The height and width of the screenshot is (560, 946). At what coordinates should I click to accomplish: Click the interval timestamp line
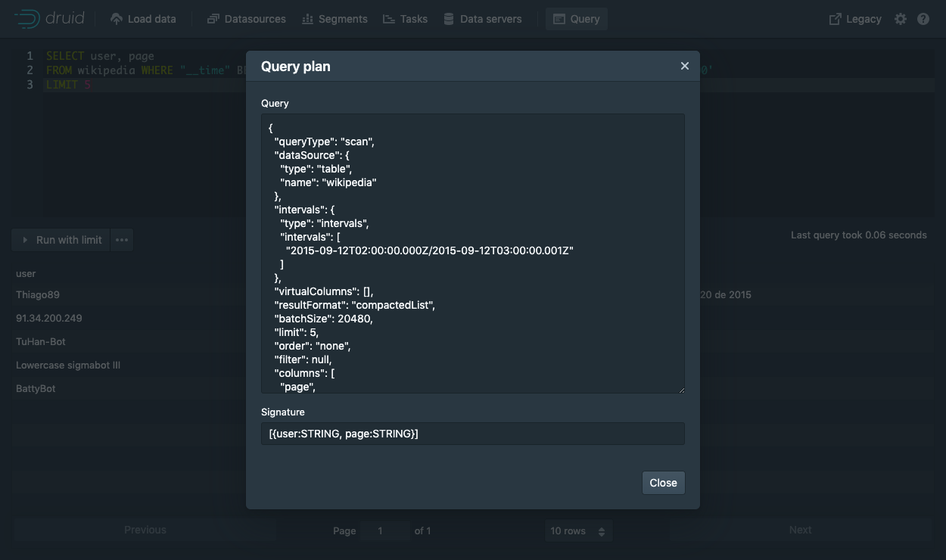pos(430,250)
